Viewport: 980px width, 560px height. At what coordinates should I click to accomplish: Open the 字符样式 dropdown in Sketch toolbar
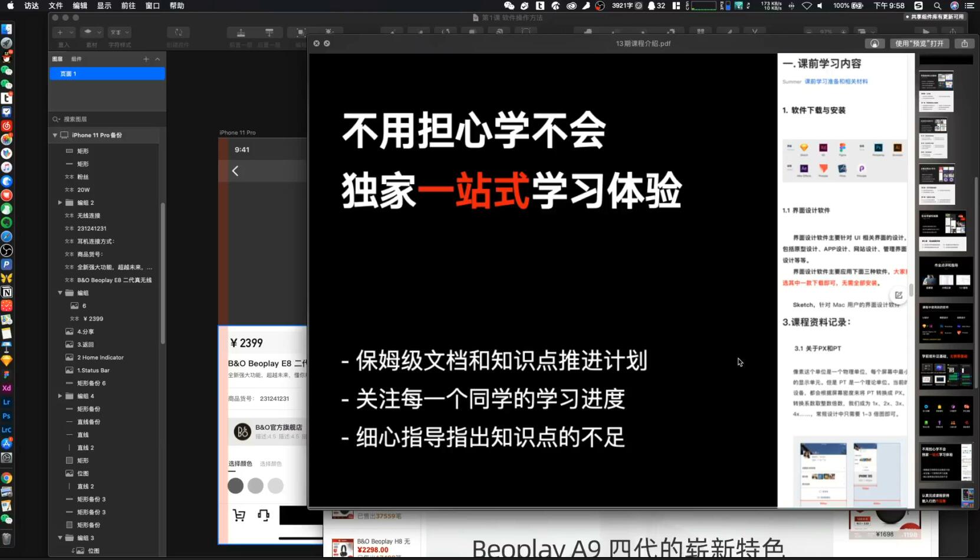click(x=120, y=32)
